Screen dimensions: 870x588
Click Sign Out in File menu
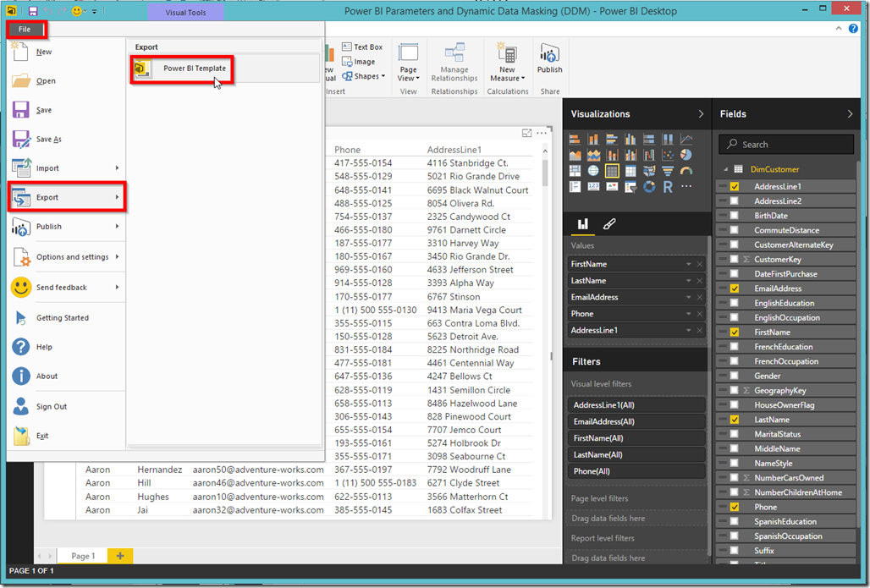(x=67, y=406)
